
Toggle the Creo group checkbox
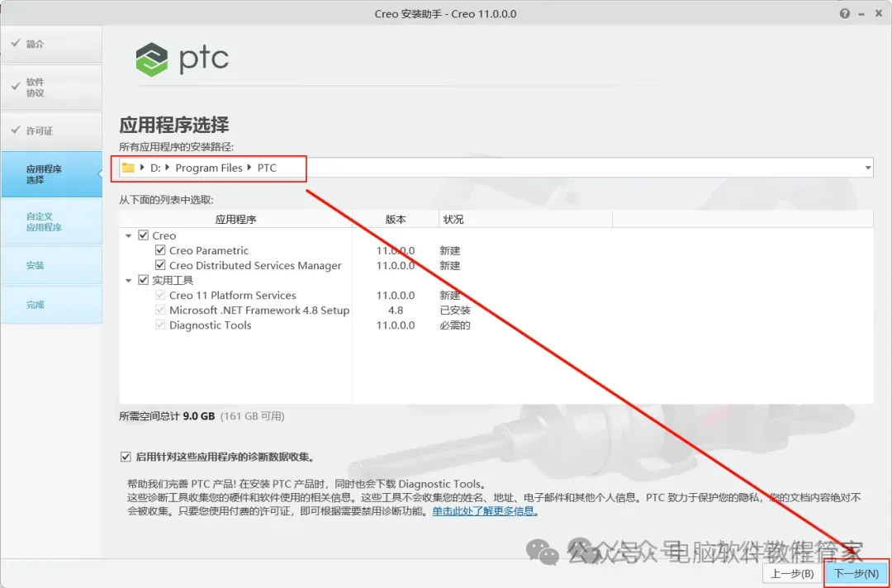coord(144,235)
